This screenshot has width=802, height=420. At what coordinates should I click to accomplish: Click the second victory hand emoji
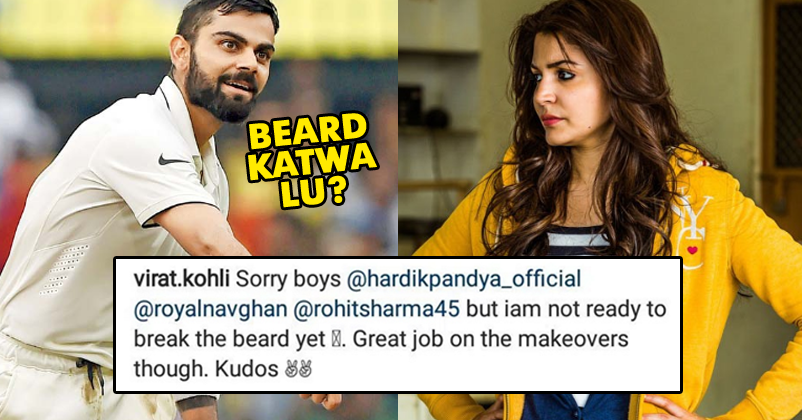[x=305, y=369]
